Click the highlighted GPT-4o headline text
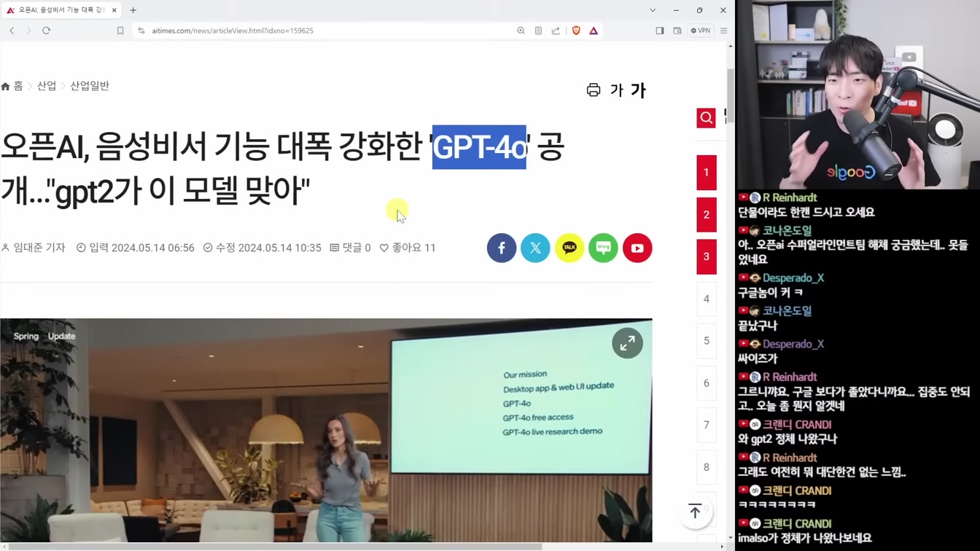This screenshot has height=551, width=980. coord(479,147)
